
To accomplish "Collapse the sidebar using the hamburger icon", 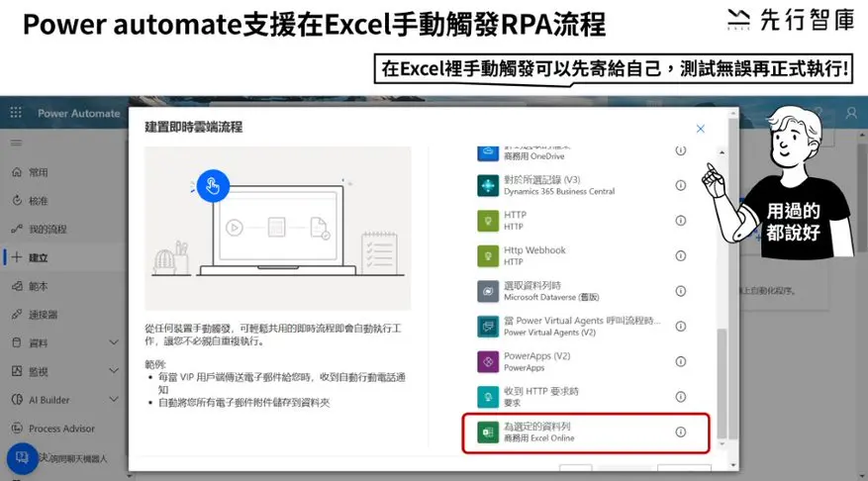I will point(16,143).
